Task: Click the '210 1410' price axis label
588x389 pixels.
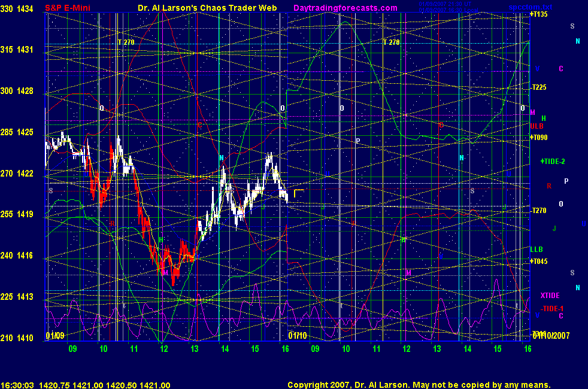Action: point(17,338)
